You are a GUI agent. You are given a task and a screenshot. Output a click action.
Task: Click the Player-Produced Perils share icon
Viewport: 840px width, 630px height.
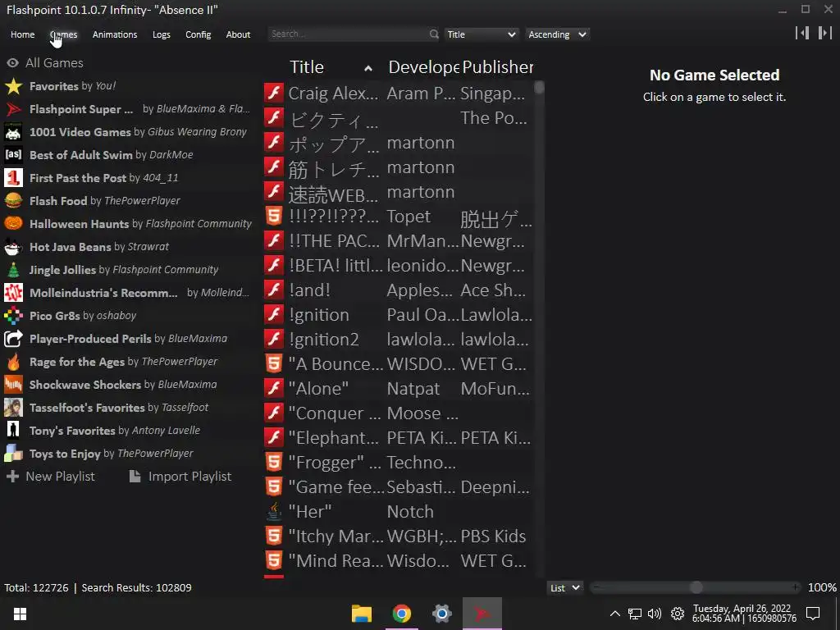point(13,339)
